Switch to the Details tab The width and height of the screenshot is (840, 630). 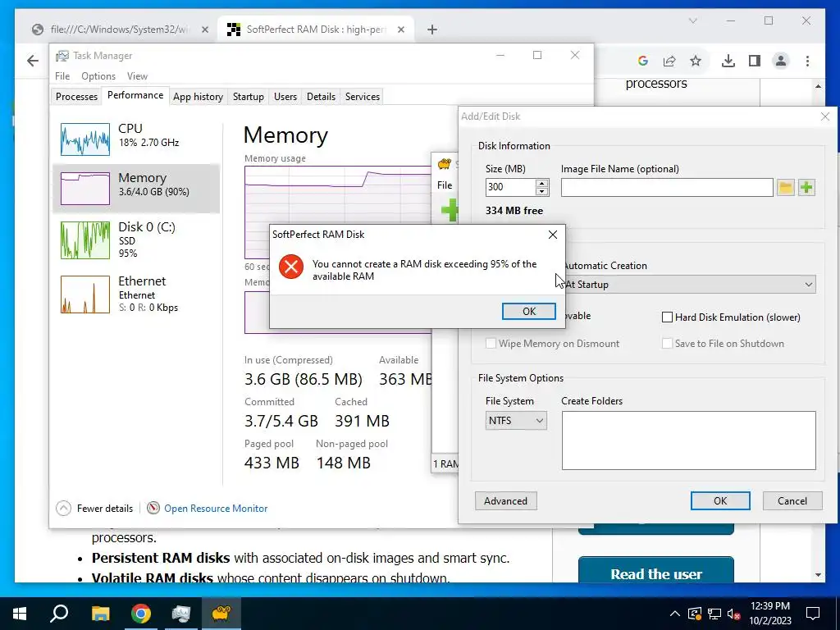[321, 97]
